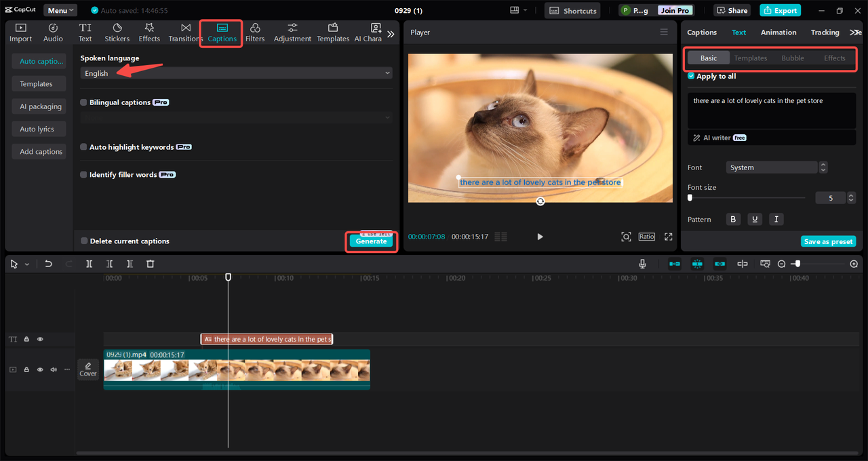Click the caption rotate handle in preview

[540, 201]
